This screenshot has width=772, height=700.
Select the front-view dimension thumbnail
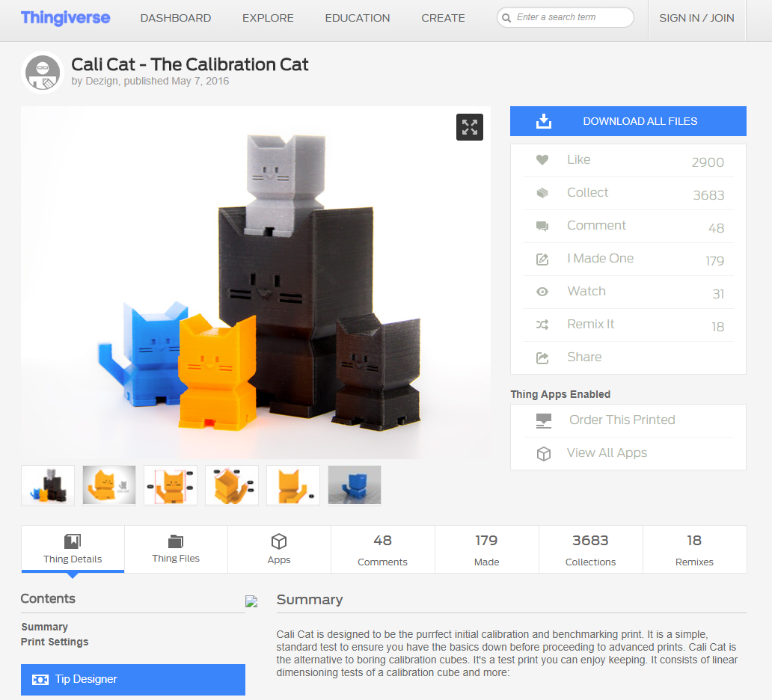click(171, 485)
